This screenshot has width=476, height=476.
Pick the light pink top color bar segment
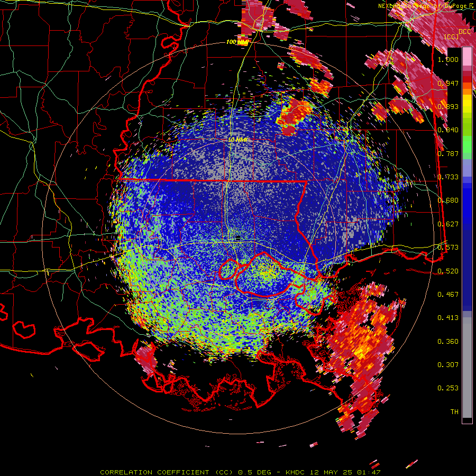click(x=467, y=56)
